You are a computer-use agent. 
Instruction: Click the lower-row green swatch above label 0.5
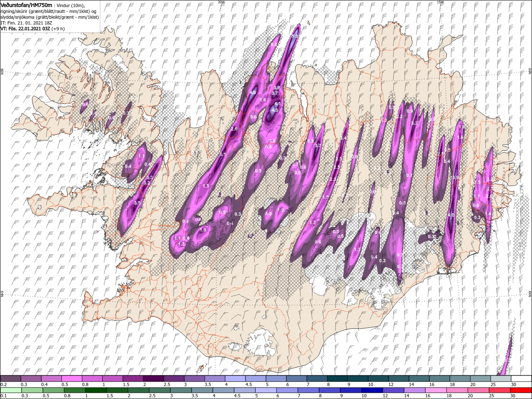coord(53,390)
